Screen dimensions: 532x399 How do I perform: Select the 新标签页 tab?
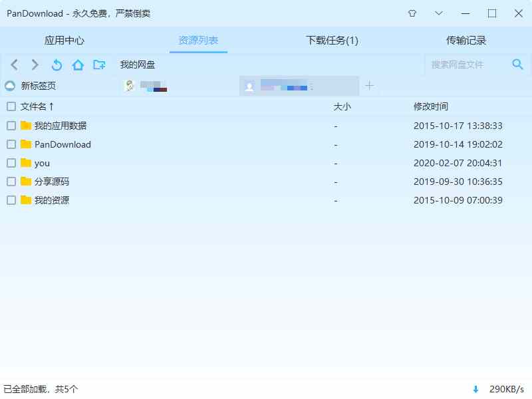pos(39,86)
